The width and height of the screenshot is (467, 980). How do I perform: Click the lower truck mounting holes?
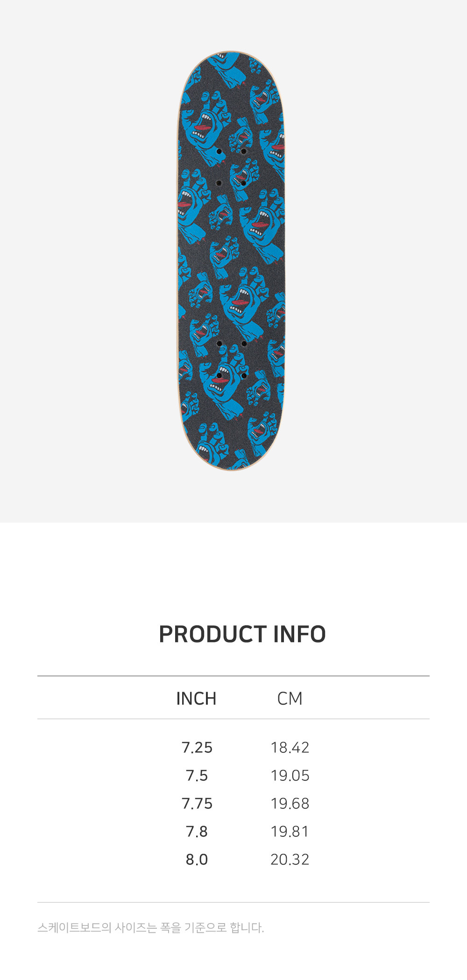[231, 359]
